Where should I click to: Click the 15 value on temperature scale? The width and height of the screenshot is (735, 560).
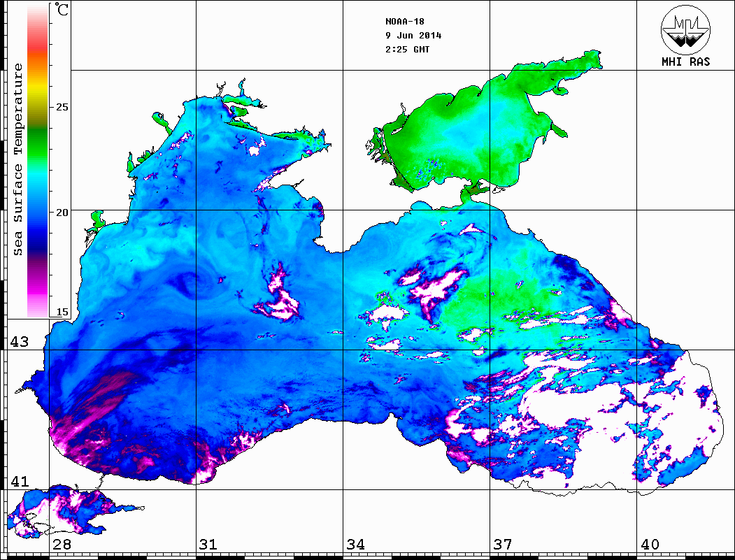point(62,312)
